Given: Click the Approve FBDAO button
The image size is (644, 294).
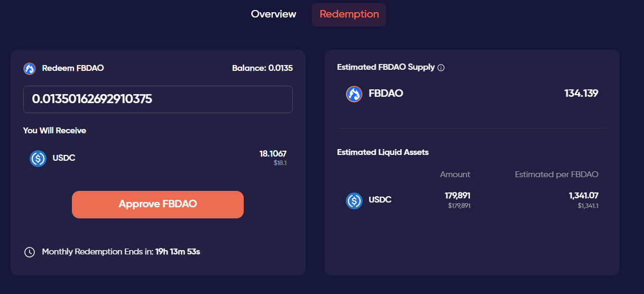Looking at the screenshot, I should point(158,204).
